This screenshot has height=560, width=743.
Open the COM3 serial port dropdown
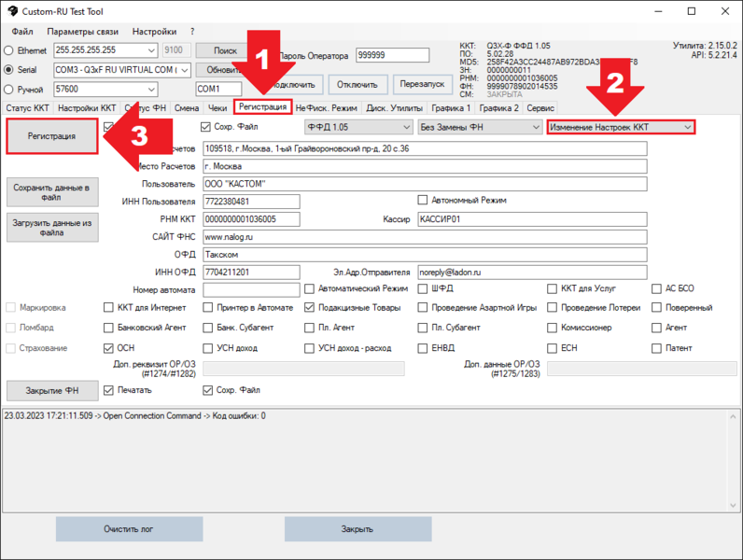[122, 70]
